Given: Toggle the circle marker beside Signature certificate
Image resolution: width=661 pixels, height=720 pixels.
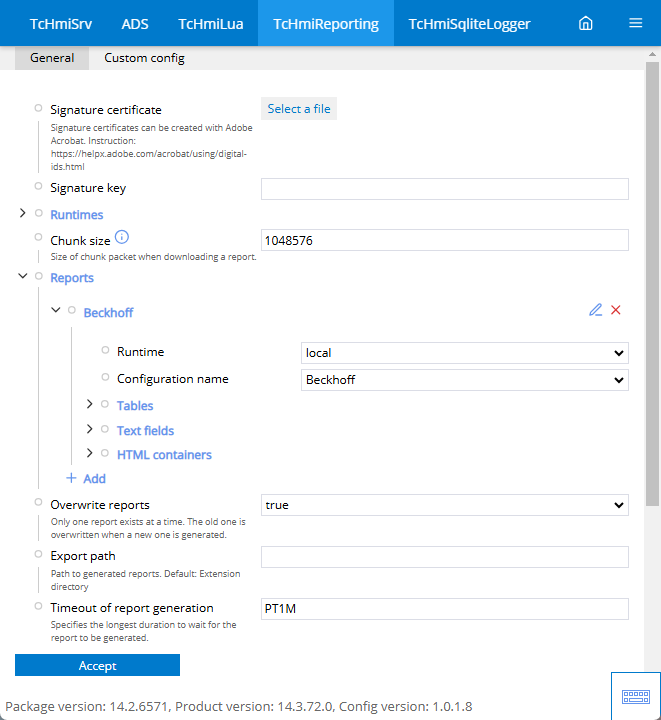Looking at the screenshot, I should coord(39,108).
